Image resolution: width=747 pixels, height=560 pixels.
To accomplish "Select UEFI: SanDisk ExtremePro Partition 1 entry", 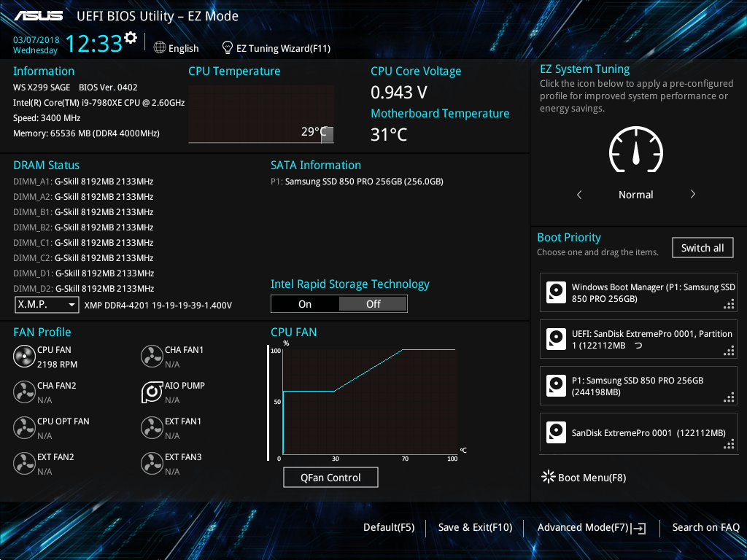I will 638,339.
